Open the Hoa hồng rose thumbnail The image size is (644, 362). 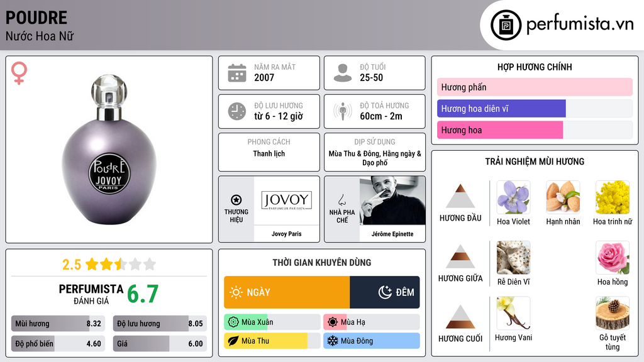613,258
